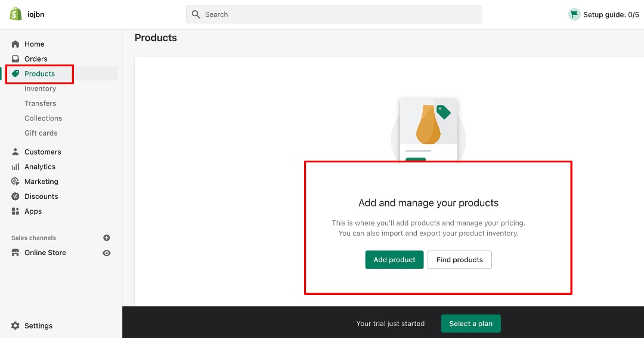The image size is (644, 338).
Task: Click the Discounts percent badge icon
Action: (15, 196)
